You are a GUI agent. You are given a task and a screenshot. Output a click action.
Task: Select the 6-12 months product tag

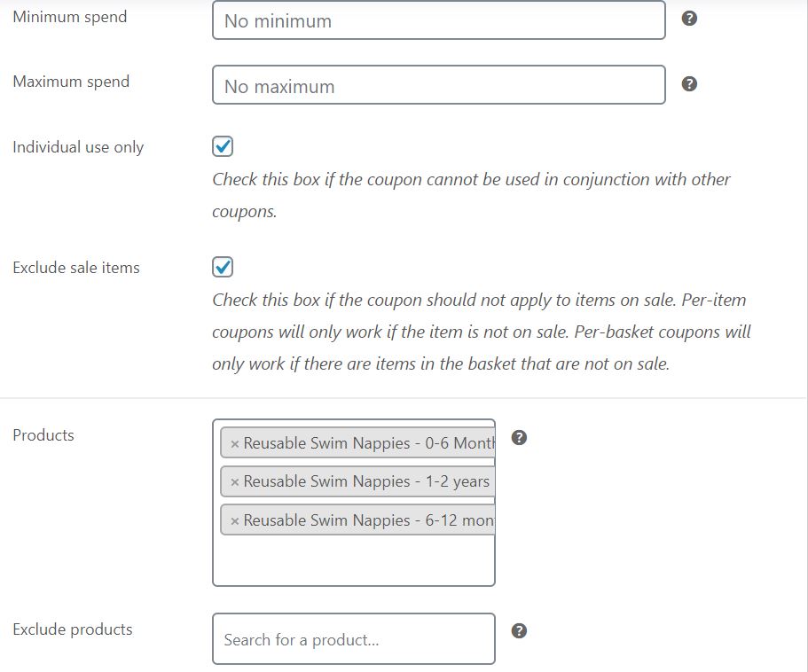(364, 520)
